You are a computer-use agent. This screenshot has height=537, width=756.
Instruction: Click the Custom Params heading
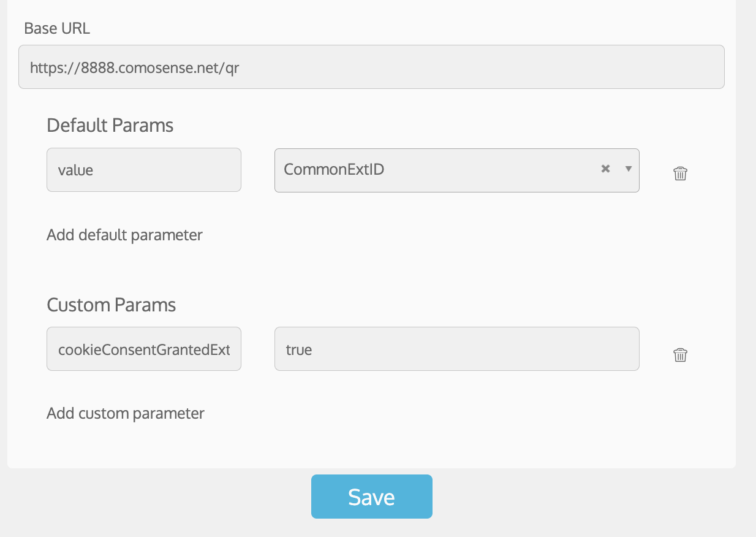pos(112,305)
